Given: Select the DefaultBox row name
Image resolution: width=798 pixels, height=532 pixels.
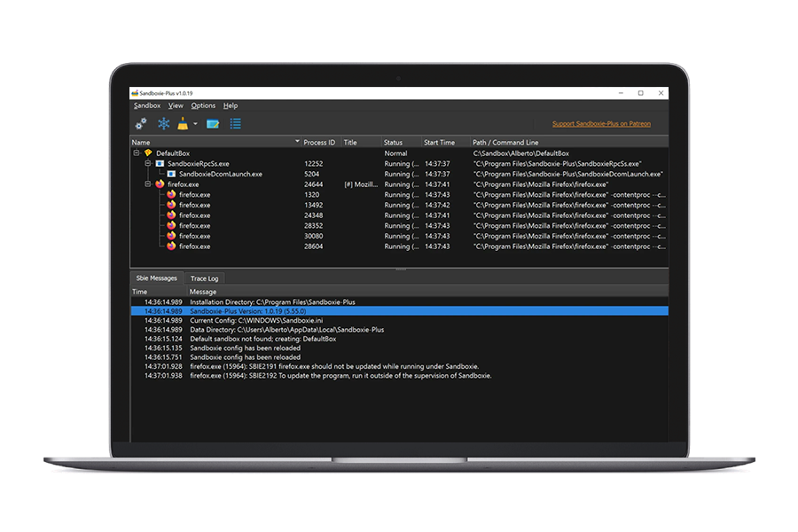Looking at the screenshot, I should [x=173, y=153].
